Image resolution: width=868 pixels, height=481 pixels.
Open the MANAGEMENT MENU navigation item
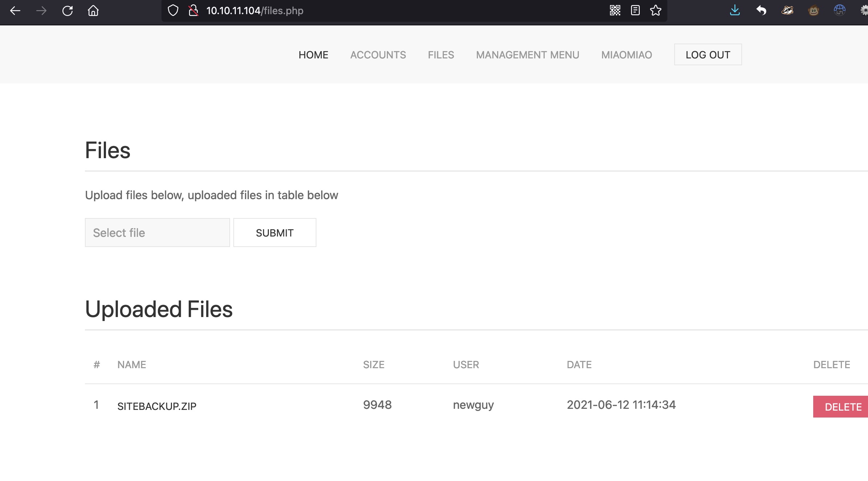[x=527, y=55]
